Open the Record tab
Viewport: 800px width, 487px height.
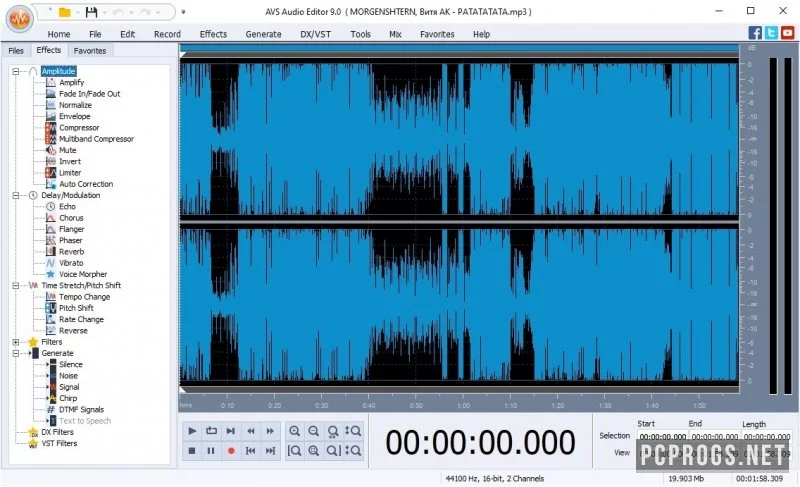[167, 34]
